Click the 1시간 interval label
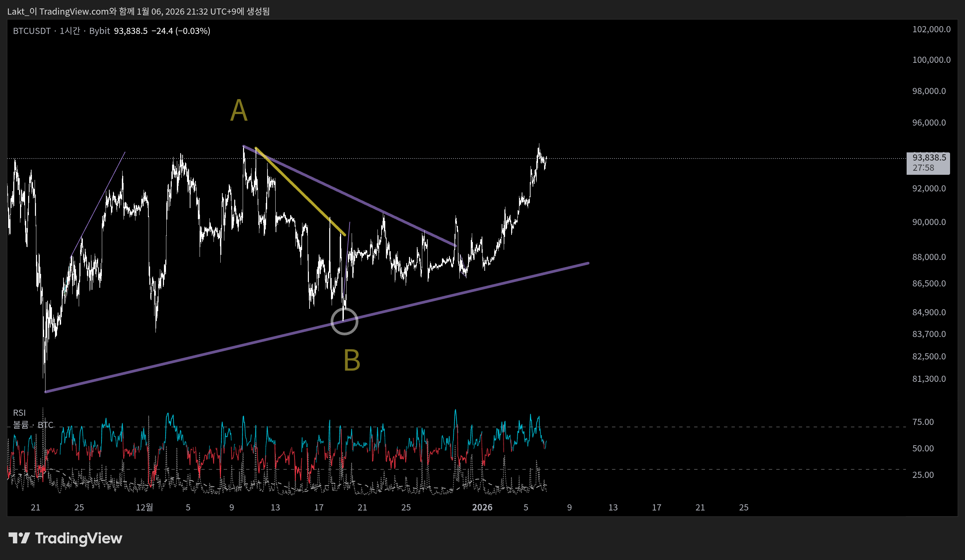965x560 pixels. pyautogui.click(x=70, y=31)
